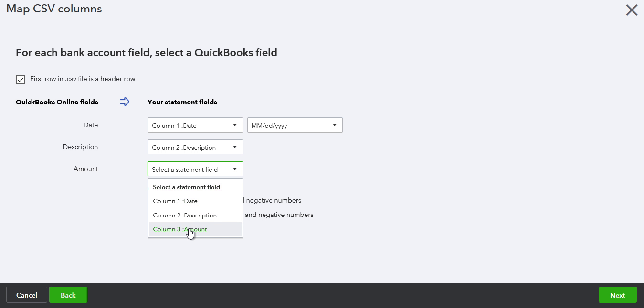The image size is (644, 308).
Task: Select 'Column 3 :Amount' option
Action: pos(195,229)
